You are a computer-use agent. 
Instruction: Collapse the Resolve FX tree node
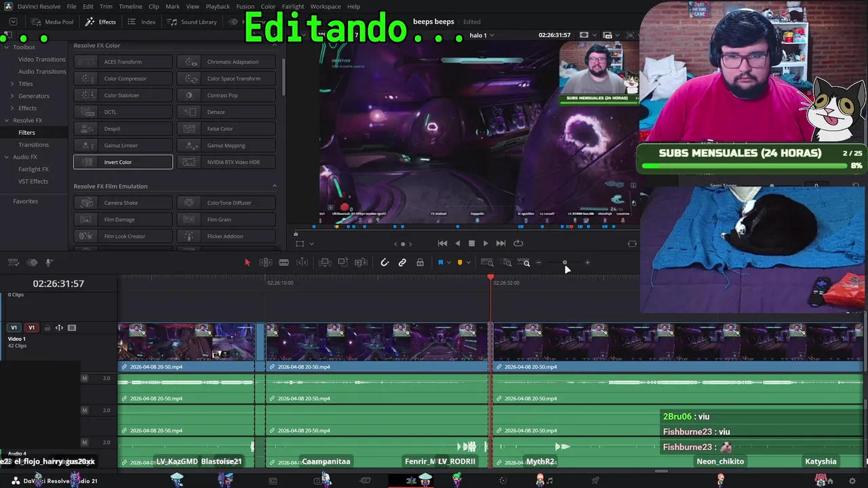6,121
